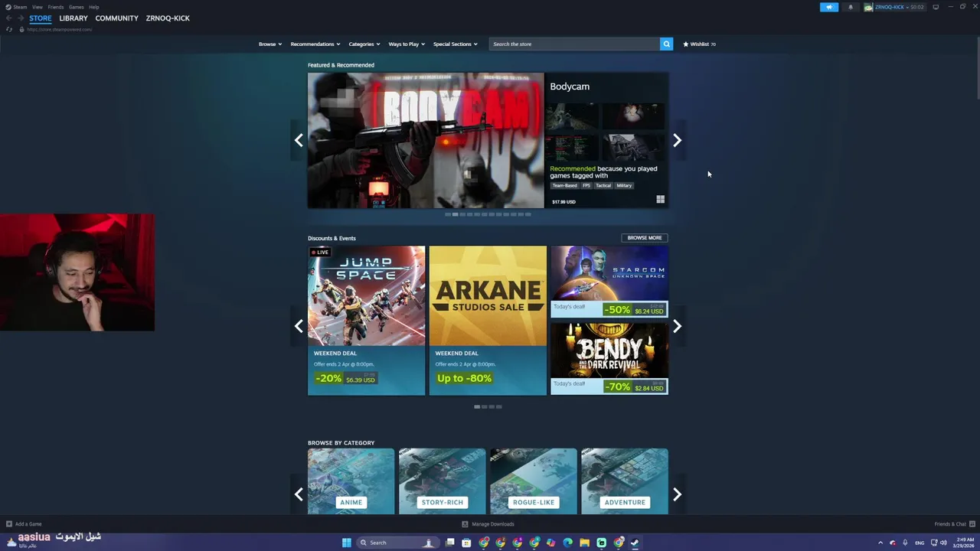Open the Friends menu
This screenshot has height=551, width=980.
[x=55, y=7]
